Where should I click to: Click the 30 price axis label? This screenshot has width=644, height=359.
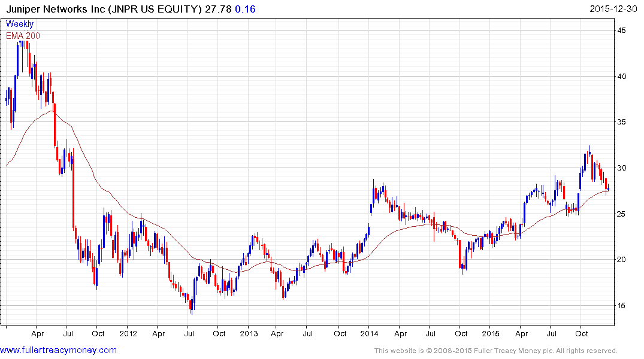coord(621,168)
